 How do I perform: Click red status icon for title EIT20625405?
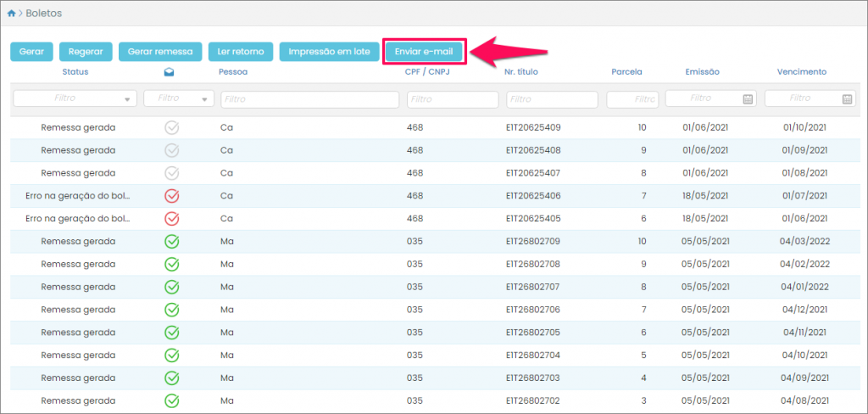[x=172, y=218]
